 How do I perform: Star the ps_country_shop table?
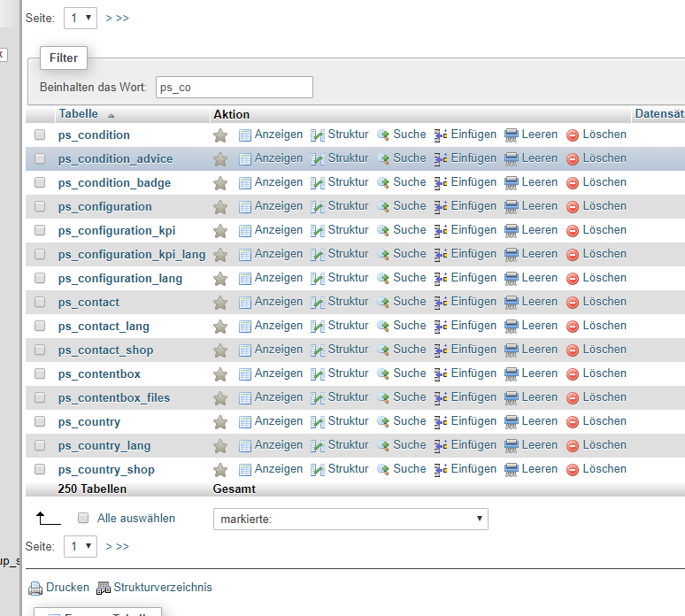[220, 470]
